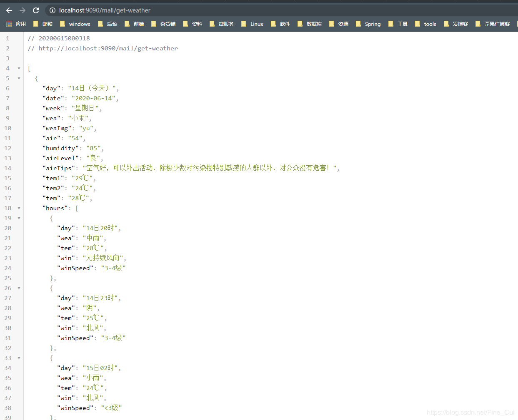Image resolution: width=518 pixels, height=420 pixels.
Task: Collapse the first object at line 5
Action: click(19, 78)
